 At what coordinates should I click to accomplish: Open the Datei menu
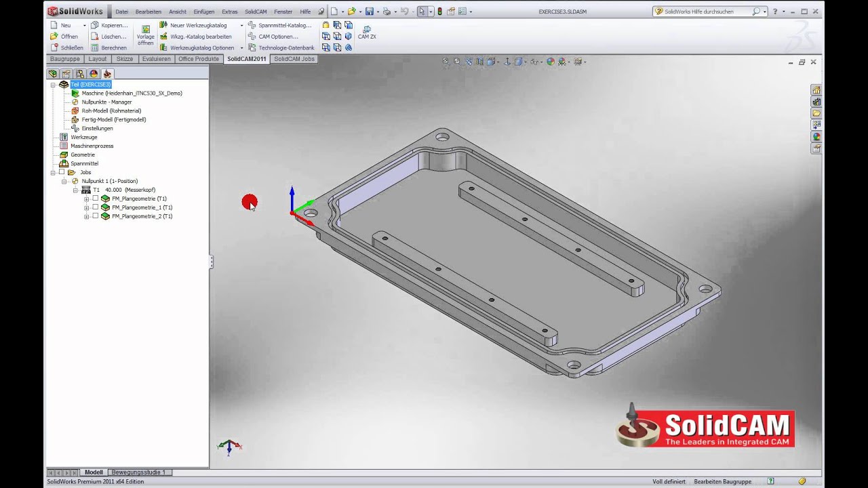[x=121, y=12]
